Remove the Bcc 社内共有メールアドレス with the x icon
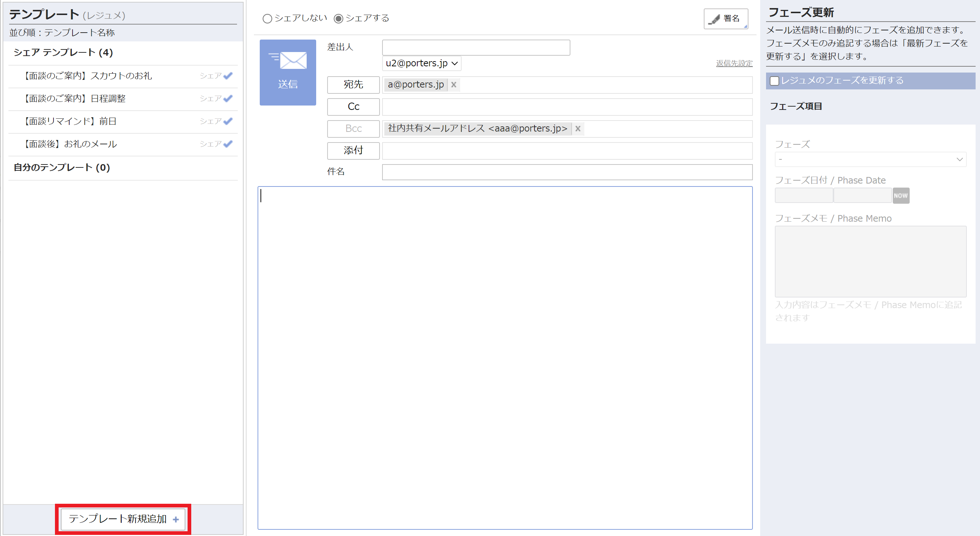 pos(577,129)
